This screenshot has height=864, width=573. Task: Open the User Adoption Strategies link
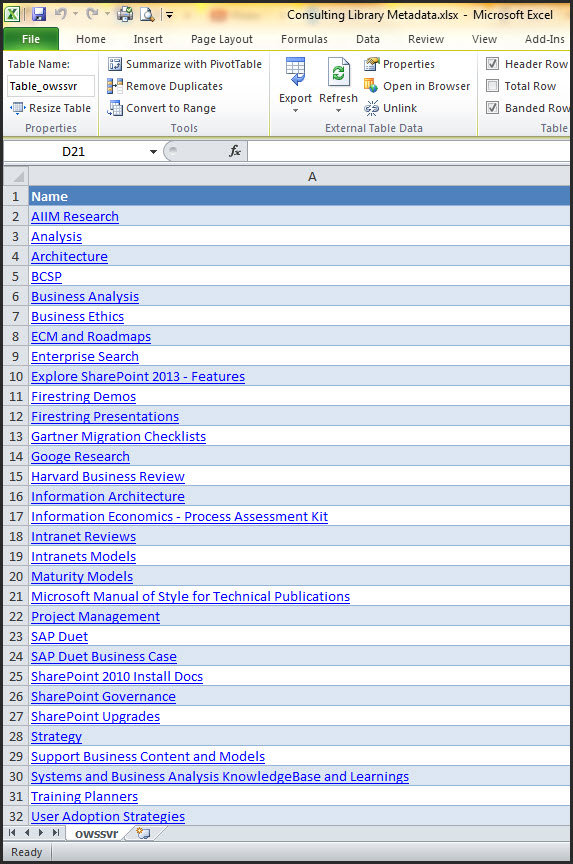click(108, 817)
